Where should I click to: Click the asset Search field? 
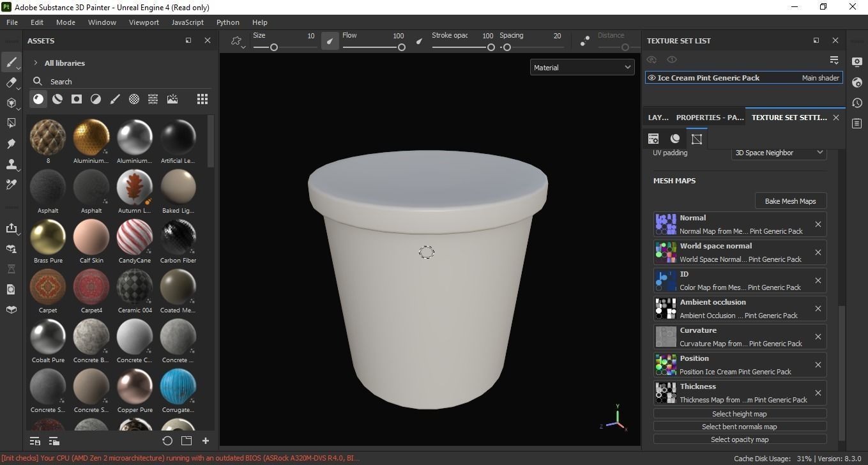tap(121, 82)
